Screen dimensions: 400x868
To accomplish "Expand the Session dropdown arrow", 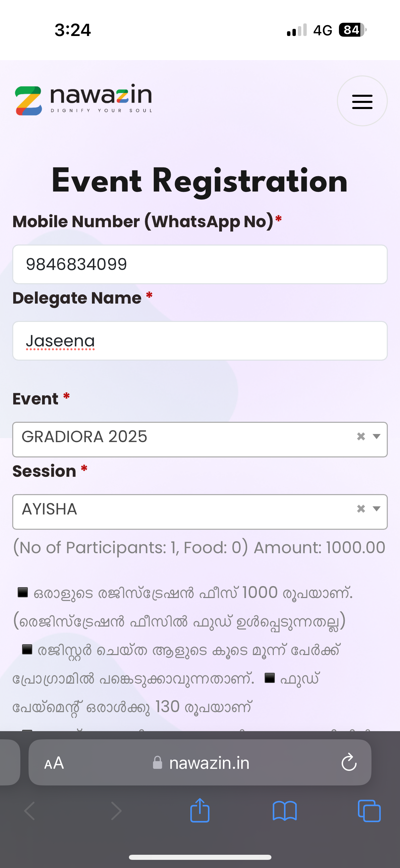I will [x=376, y=509].
